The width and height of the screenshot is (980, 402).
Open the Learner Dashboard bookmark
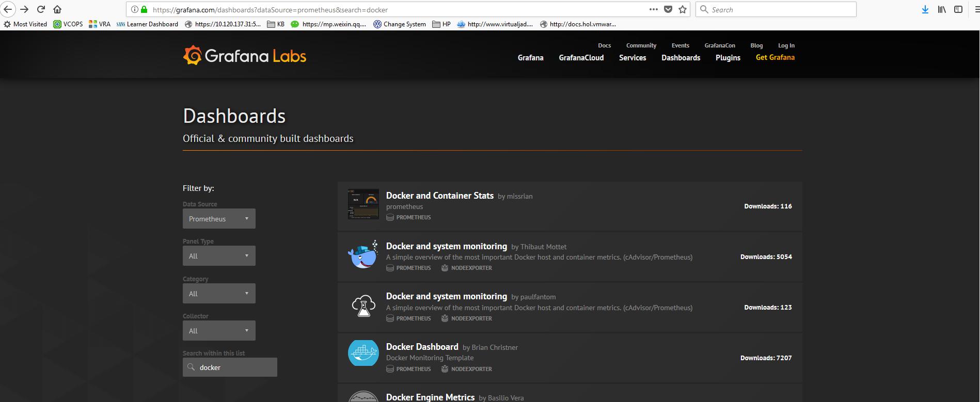pyautogui.click(x=147, y=24)
